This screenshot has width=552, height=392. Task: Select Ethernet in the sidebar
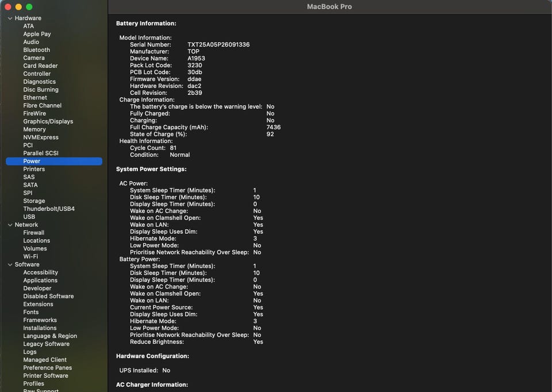pyautogui.click(x=35, y=98)
